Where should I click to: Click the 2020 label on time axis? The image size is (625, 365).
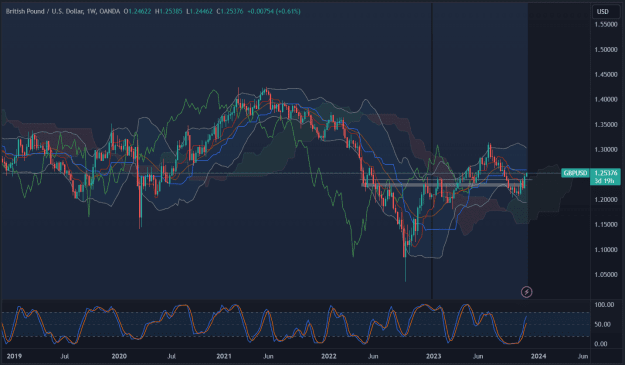pos(119,356)
